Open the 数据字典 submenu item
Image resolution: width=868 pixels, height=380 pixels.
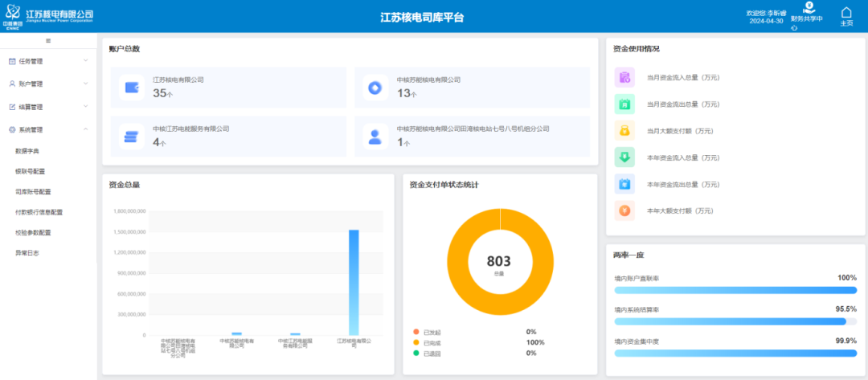tap(27, 151)
